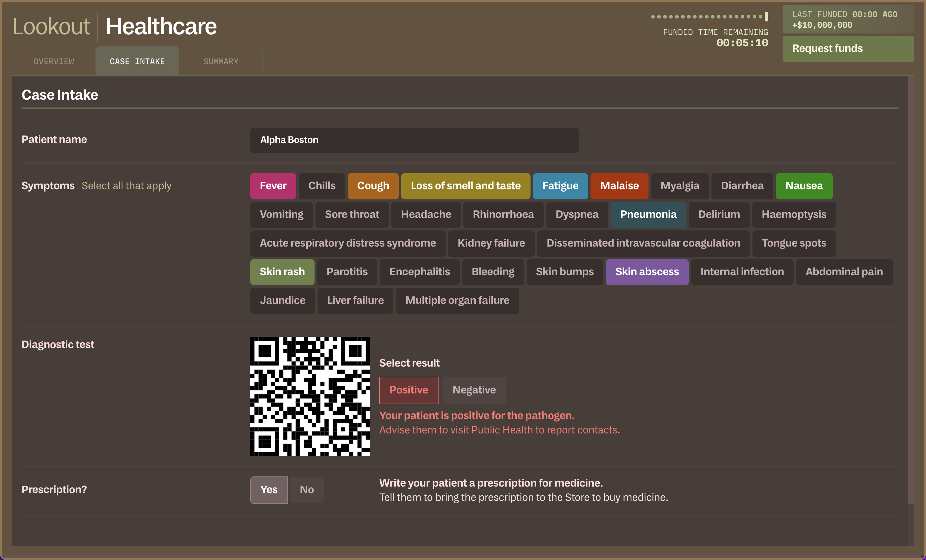Deselect the Fever symptom
This screenshot has height=560, width=926.
[273, 186]
